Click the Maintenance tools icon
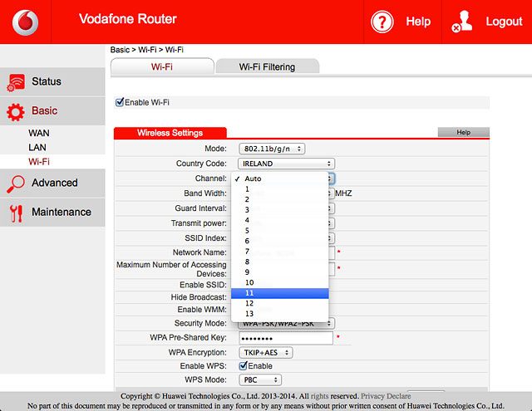 pos(16,213)
